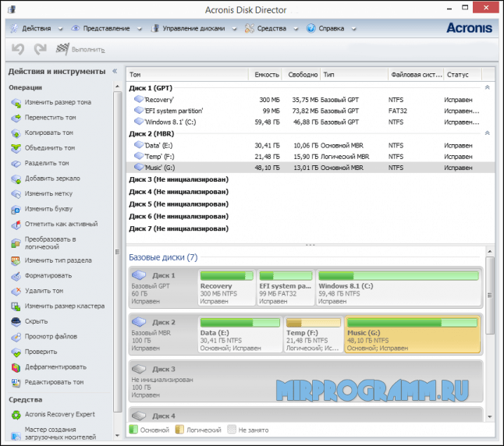Click the Изменить тип раздела icon
The image size is (504, 446).
pyautogui.click(x=16, y=260)
